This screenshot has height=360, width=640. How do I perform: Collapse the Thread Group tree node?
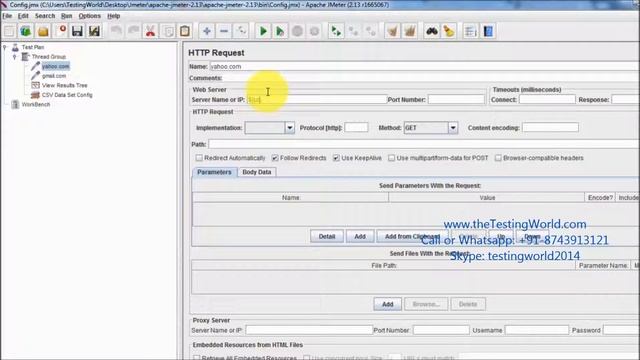[x=15, y=57]
